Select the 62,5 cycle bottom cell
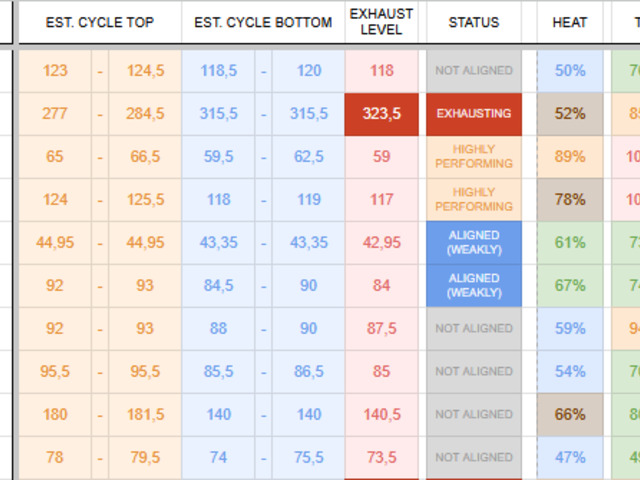 308,157
